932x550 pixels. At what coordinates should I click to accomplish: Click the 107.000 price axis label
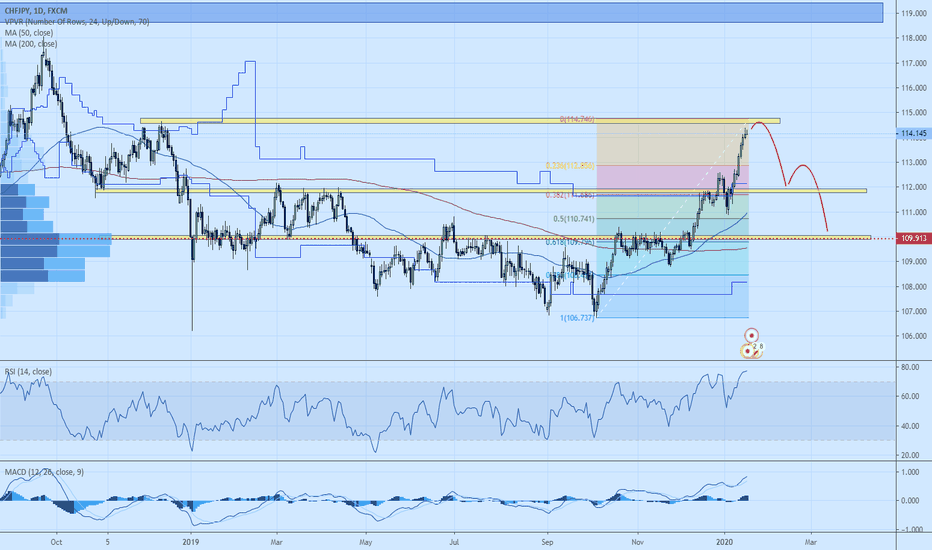914,312
